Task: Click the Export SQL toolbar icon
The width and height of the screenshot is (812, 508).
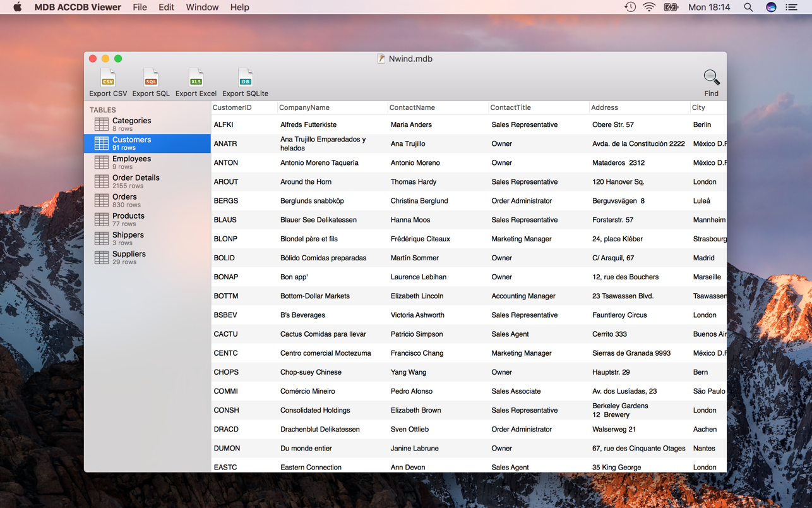Action: click(x=151, y=78)
